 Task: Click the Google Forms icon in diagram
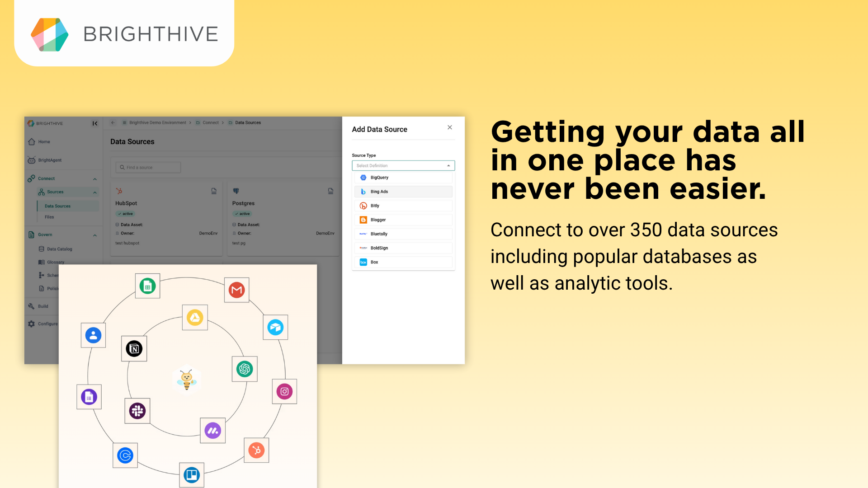pos(89,397)
